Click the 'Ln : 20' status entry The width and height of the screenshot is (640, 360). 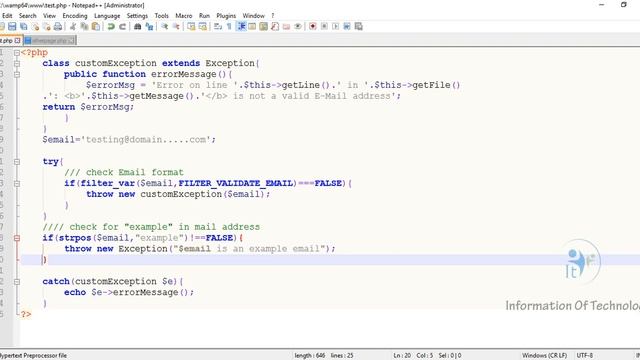402,356
